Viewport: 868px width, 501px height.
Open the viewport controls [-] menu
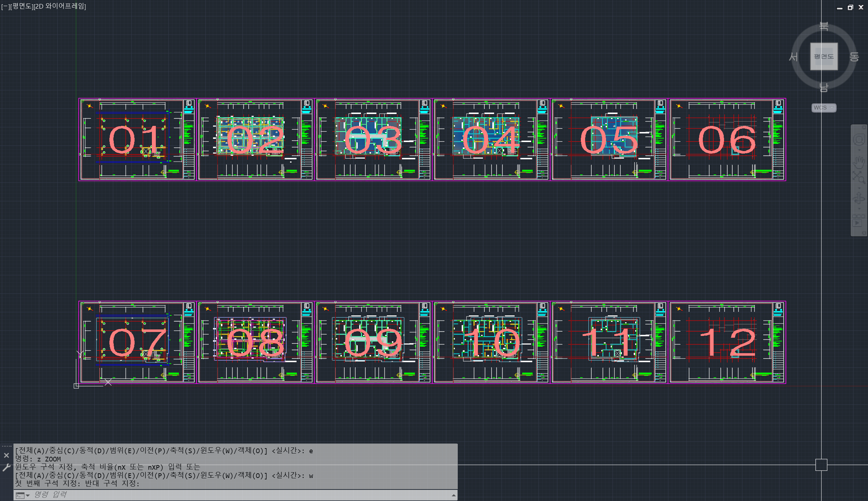(5, 6)
